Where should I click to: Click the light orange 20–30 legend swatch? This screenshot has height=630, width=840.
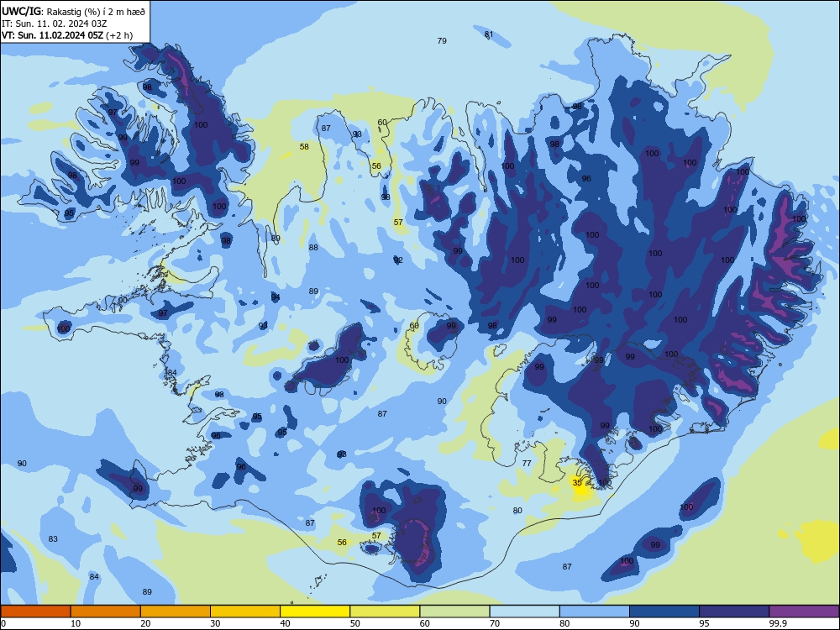(x=176, y=612)
